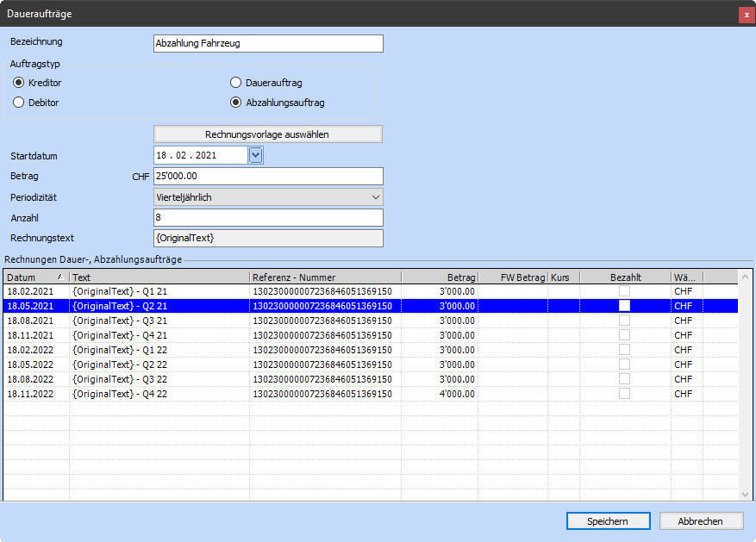Image resolution: width=756 pixels, height=542 pixels.
Task: Expand the Periodizität dropdown
Action: [375, 196]
